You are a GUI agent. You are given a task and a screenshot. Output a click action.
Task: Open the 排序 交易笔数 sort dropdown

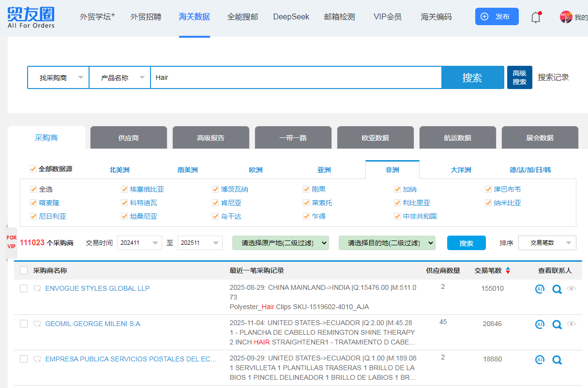click(547, 243)
